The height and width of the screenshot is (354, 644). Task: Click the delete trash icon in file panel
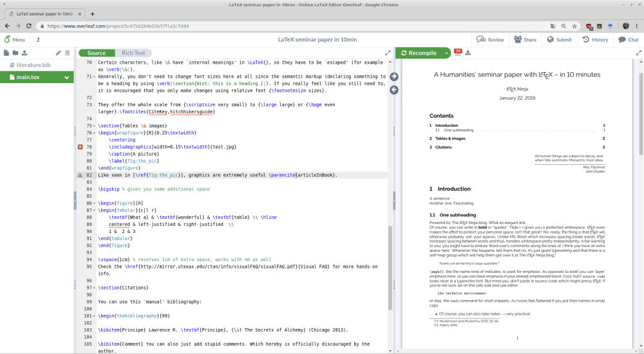point(67,53)
